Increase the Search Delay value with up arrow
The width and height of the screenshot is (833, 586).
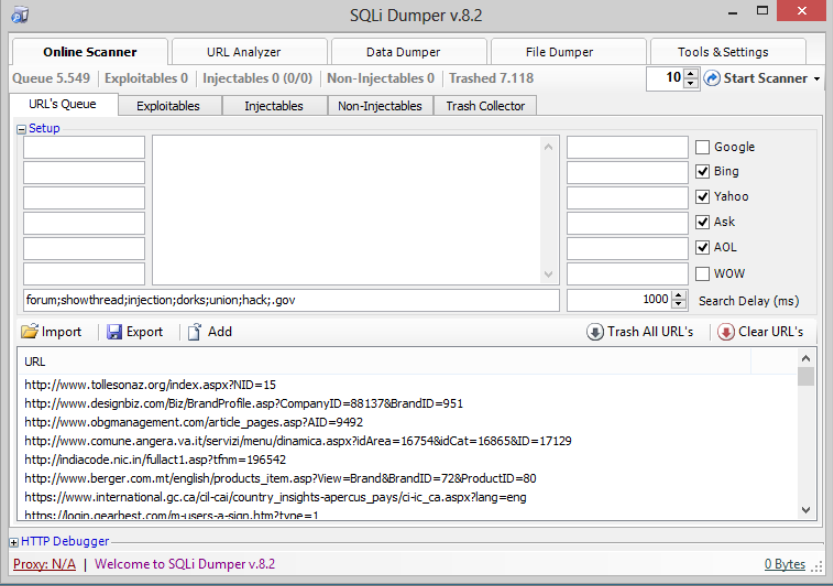680,295
